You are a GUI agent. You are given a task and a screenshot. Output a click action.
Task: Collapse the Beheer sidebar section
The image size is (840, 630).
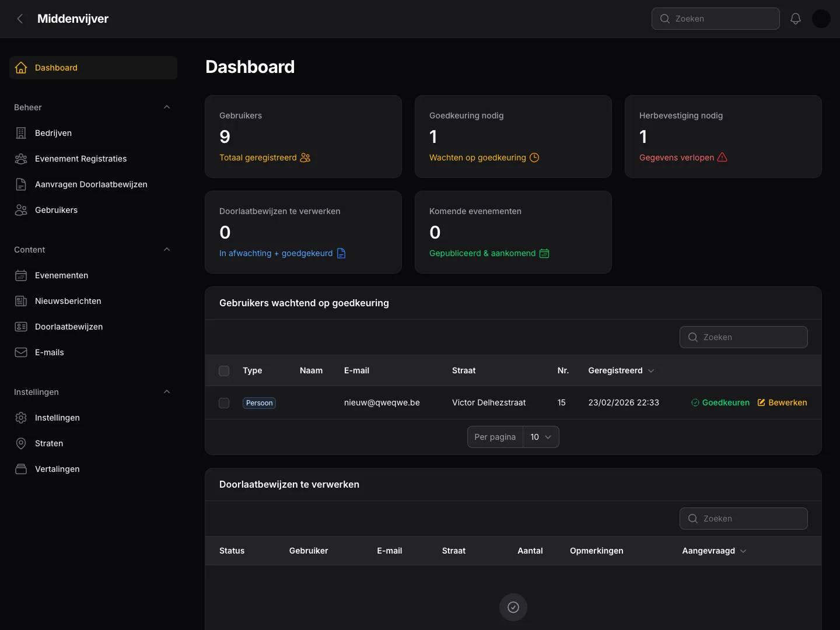coord(167,107)
